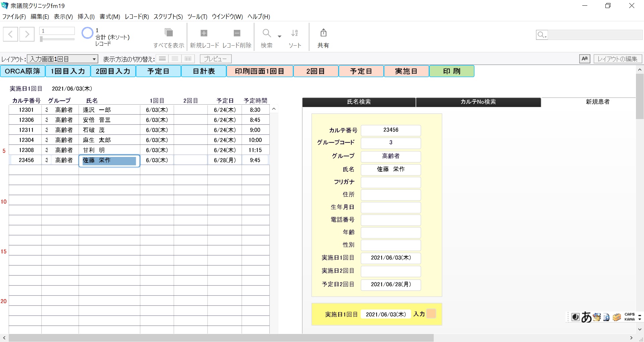Viewport: 644px width, 342px height.
Task: Click the vertical window scrollbar thumb
Action: coord(640,96)
